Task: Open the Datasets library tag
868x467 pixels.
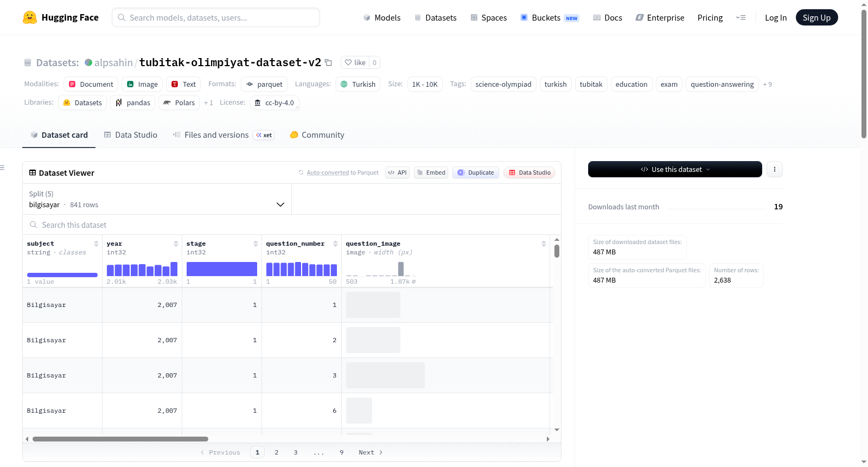Action: coord(82,103)
